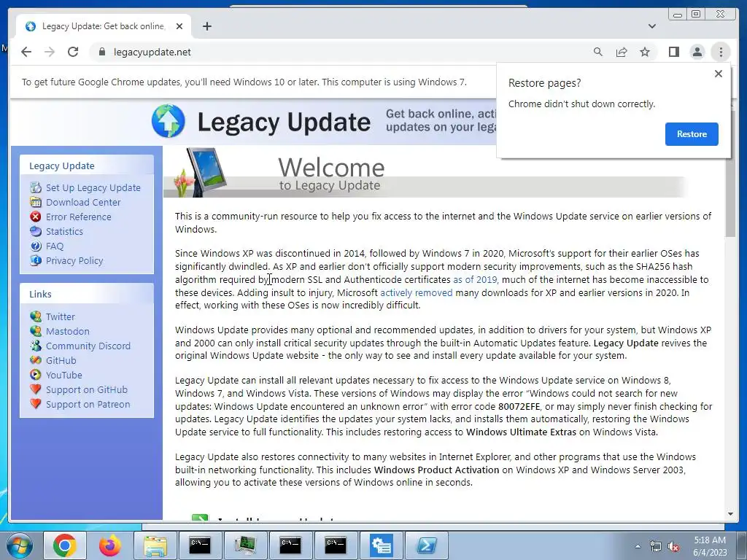
Task: Open the search (magnifier) icon in address bar
Action: pos(598,52)
